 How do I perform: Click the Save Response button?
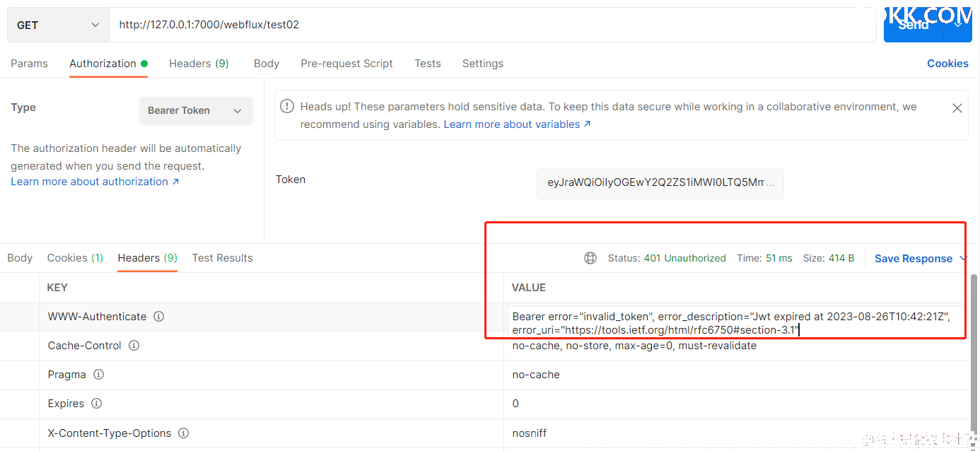pyautogui.click(x=914, y=259)
